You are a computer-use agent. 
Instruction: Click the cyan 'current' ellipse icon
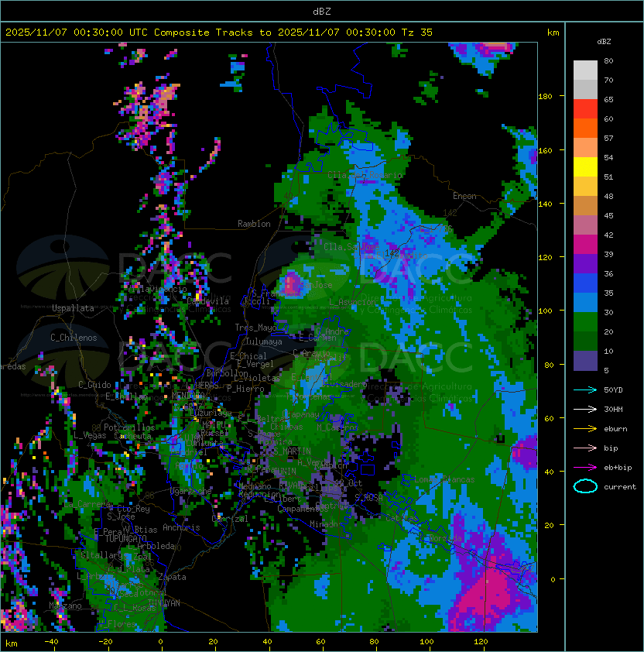click(x=585, y=486)
